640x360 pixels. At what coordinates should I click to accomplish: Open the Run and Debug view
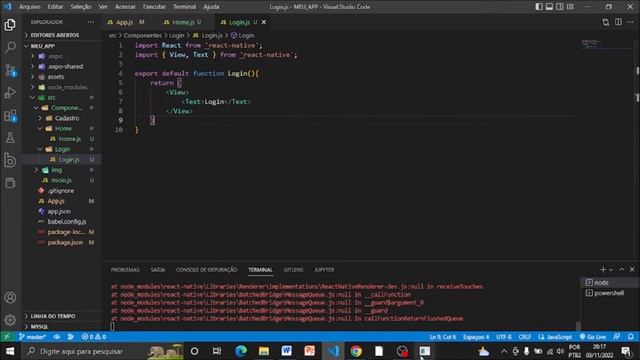pyautogui.click(x=10, y=93)
